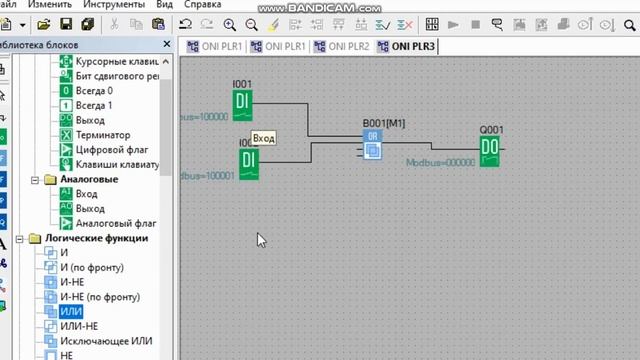The width and height of the screenshot is (640, 360).
Task: Select Курсорные клавиши in the block library
Action: 109,61
